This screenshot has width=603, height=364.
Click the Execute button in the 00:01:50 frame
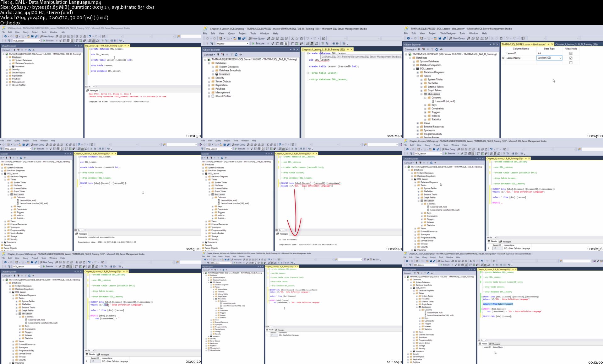pyautogui.click(x=48, y=40)
